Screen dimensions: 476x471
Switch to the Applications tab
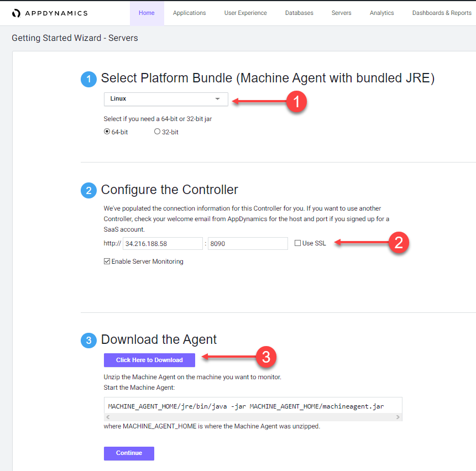click(x=190, y=13)
